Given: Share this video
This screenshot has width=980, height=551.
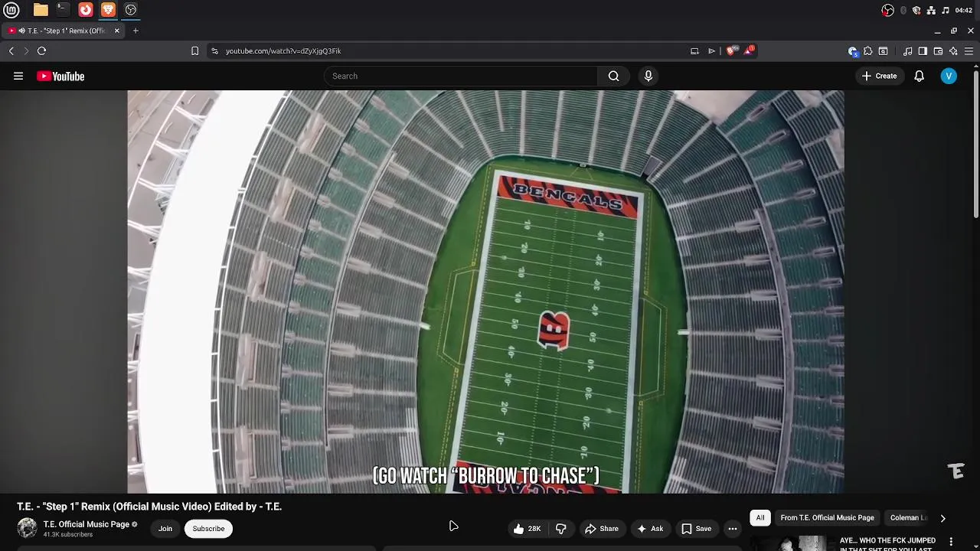Looking at the screenshot, I should tap(602, 529).
